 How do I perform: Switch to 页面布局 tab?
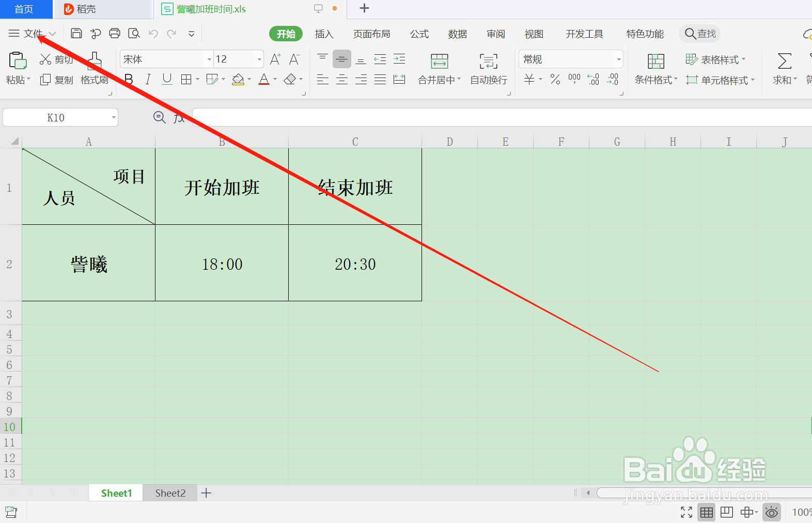[x=371, y=34]
